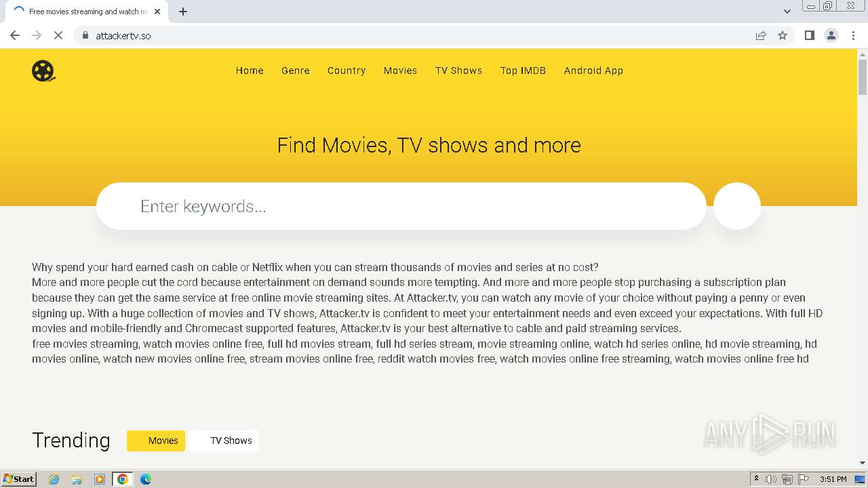Select the Trending TV Shows tab
The height and width of the screenshot is (488, 868).
(224, 441)
